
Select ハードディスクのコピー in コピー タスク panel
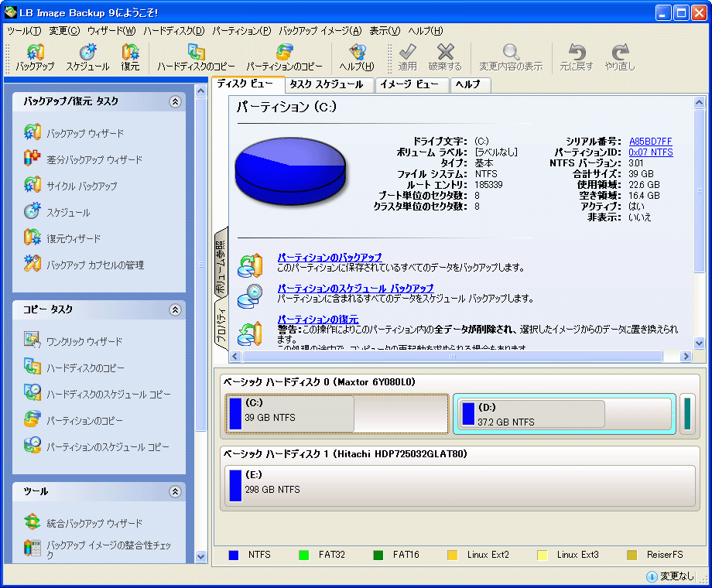[74, 367]
